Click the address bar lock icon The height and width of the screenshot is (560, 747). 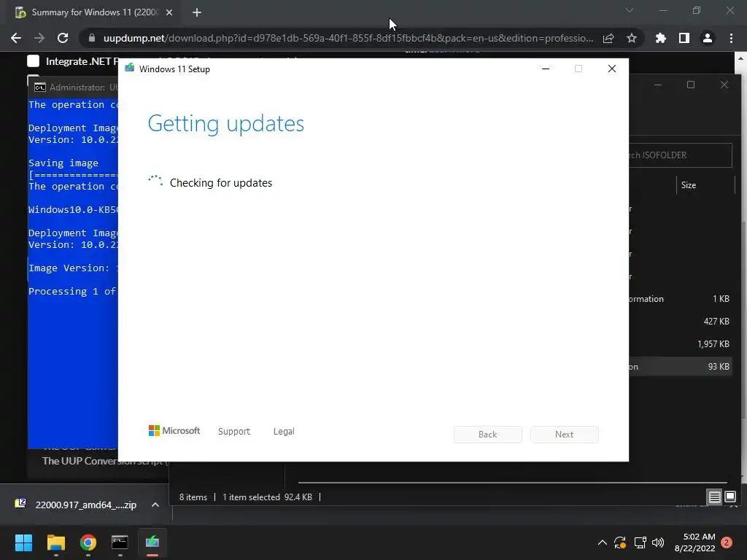(x=92, y=38)
